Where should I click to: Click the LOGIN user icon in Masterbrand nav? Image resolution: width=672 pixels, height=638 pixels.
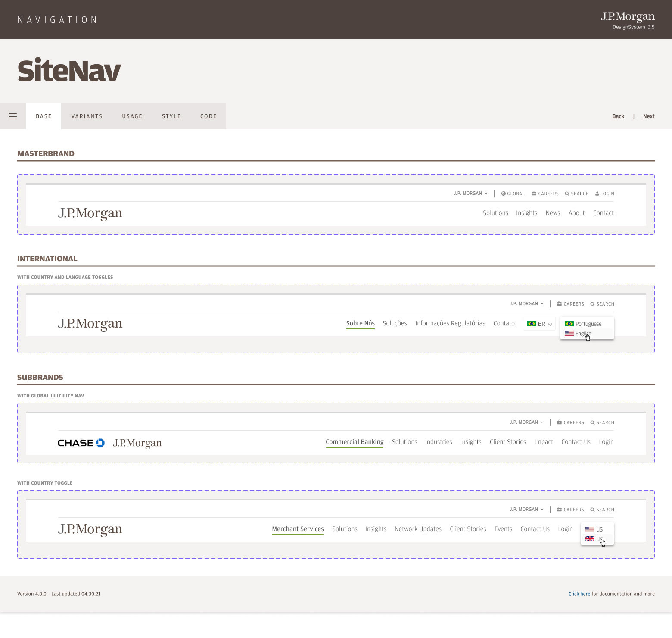click(x=605, y=194)
